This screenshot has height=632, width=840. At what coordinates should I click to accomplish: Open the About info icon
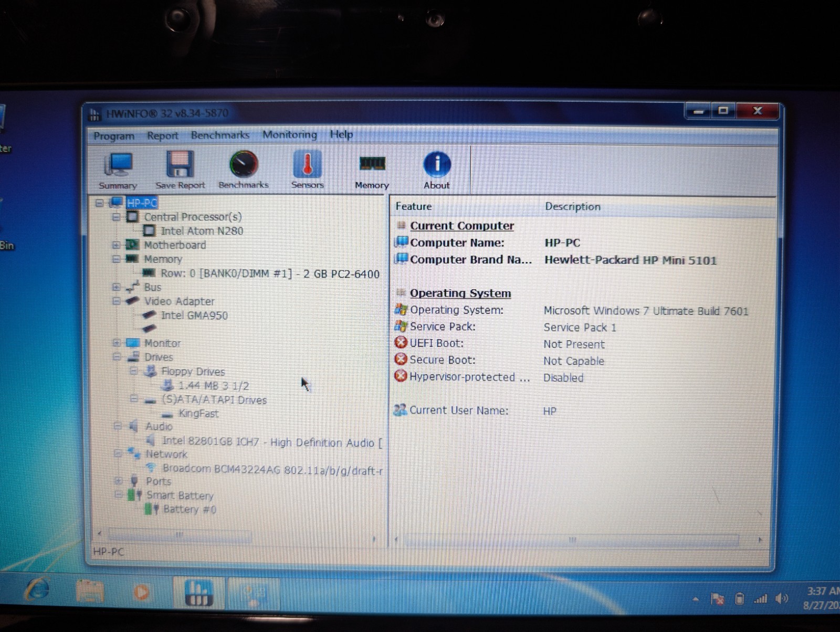coord(437,170)
